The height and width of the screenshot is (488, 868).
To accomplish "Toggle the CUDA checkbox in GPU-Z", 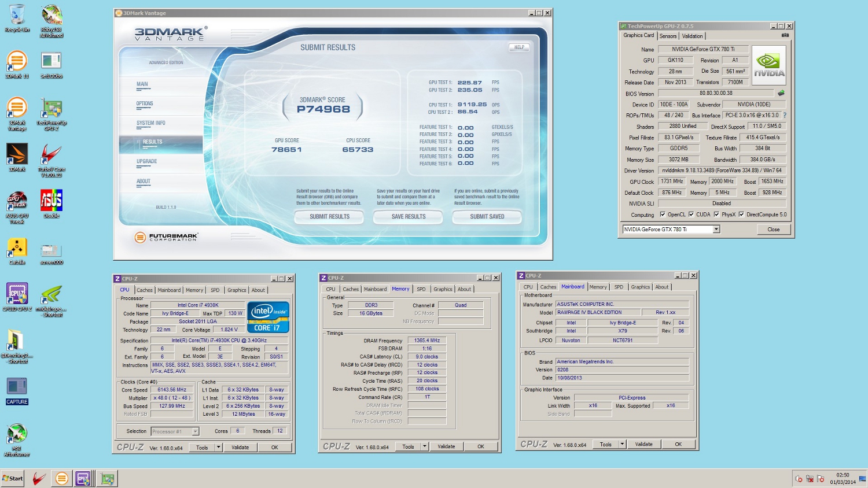I will click(691, 215).
